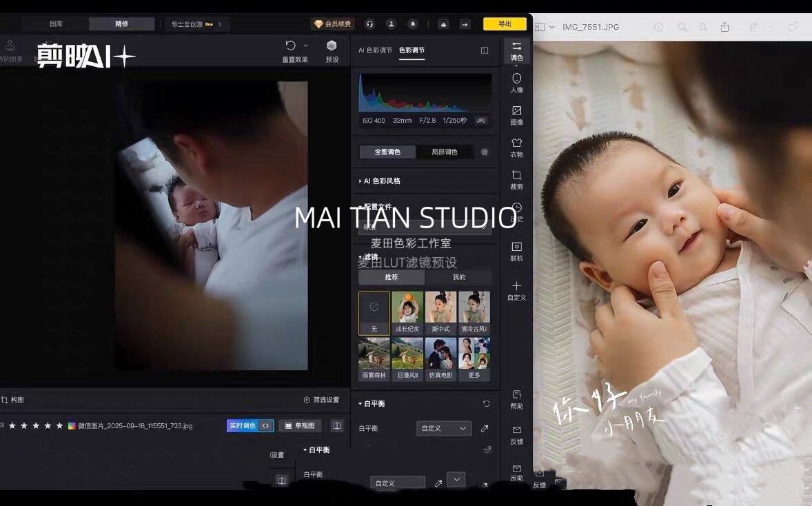The width and height of the screenshot is (812, 506).
Task: Switch to the 图库 library tab
Action: click(x=56, y=24)
